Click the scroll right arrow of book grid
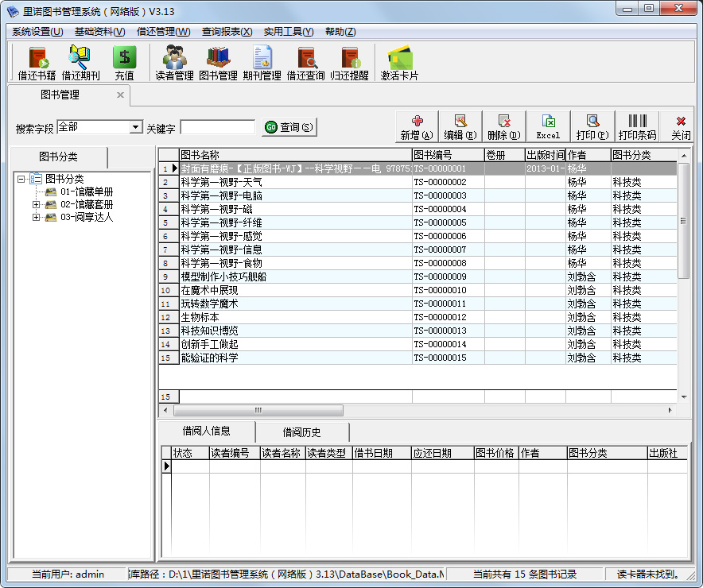Screen dimensions: 703x588 (x=670, y=410)
